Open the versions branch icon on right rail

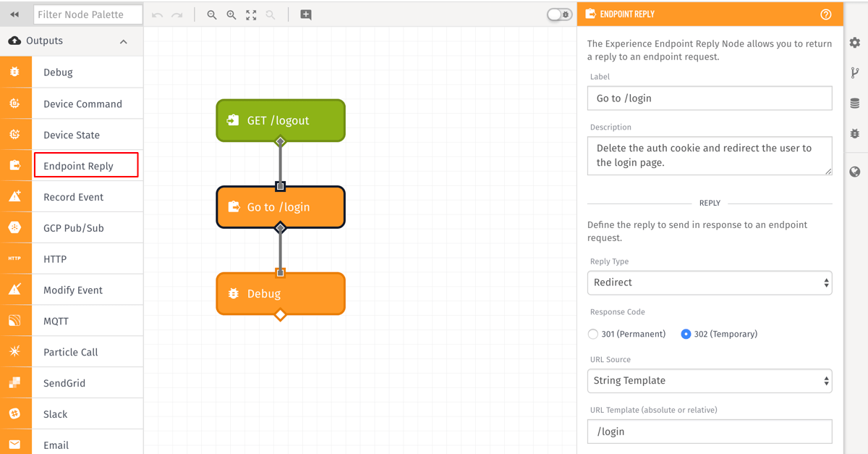(x=855, y=72)
